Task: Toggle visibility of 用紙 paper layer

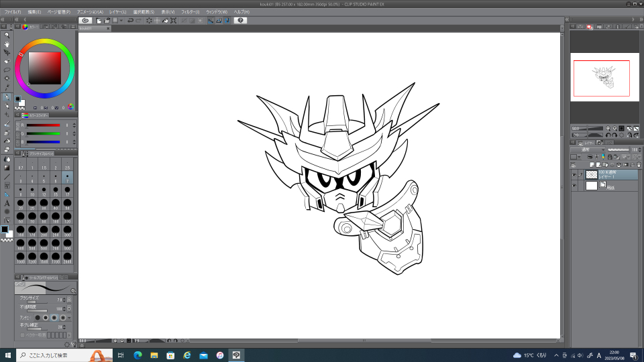Action: click(x=574, y=186)
